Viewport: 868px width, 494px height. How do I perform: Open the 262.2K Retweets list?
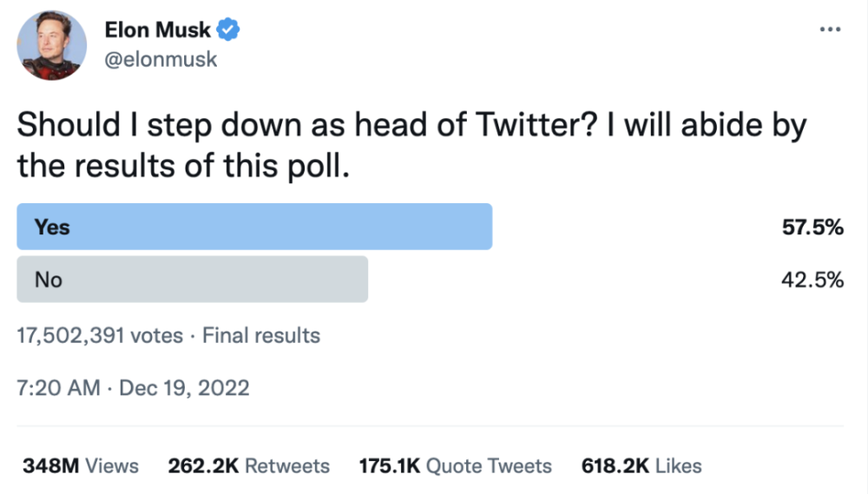(248, 466)
